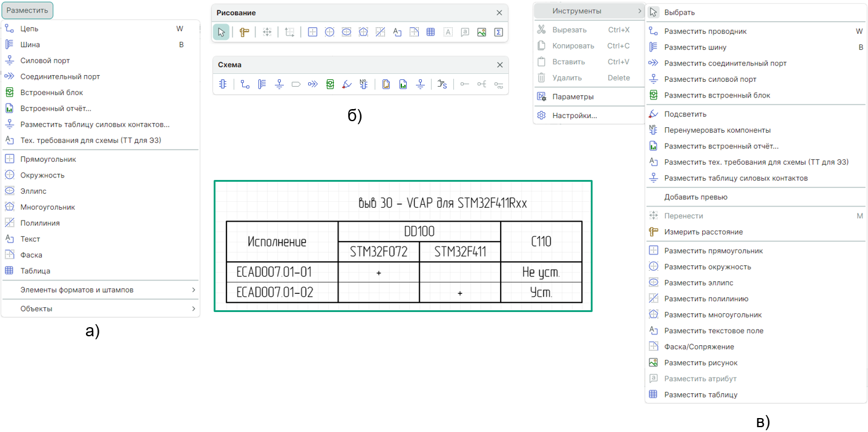
Task: Open Настройки... from the context menu
Action: tap(574, 115)
